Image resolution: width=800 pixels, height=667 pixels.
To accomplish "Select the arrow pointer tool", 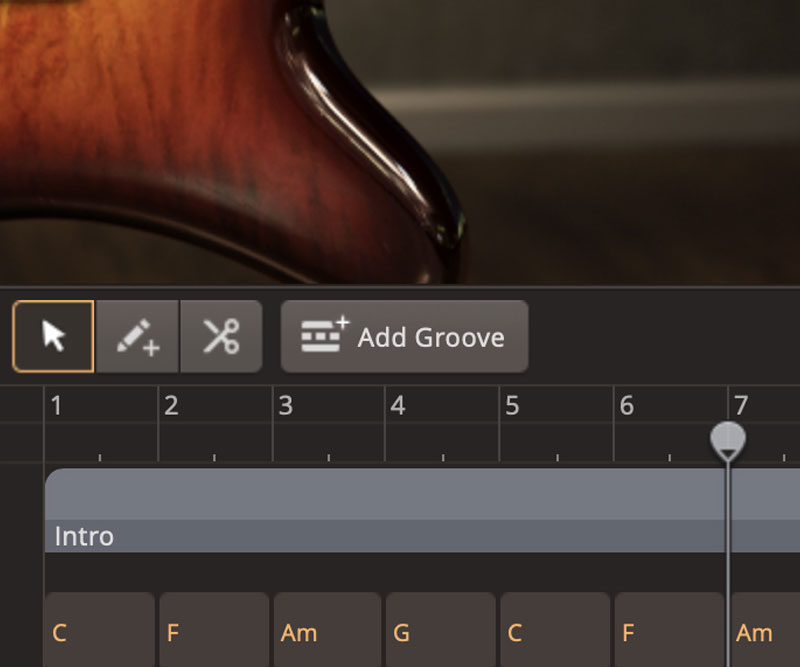I will coord(54,336).
